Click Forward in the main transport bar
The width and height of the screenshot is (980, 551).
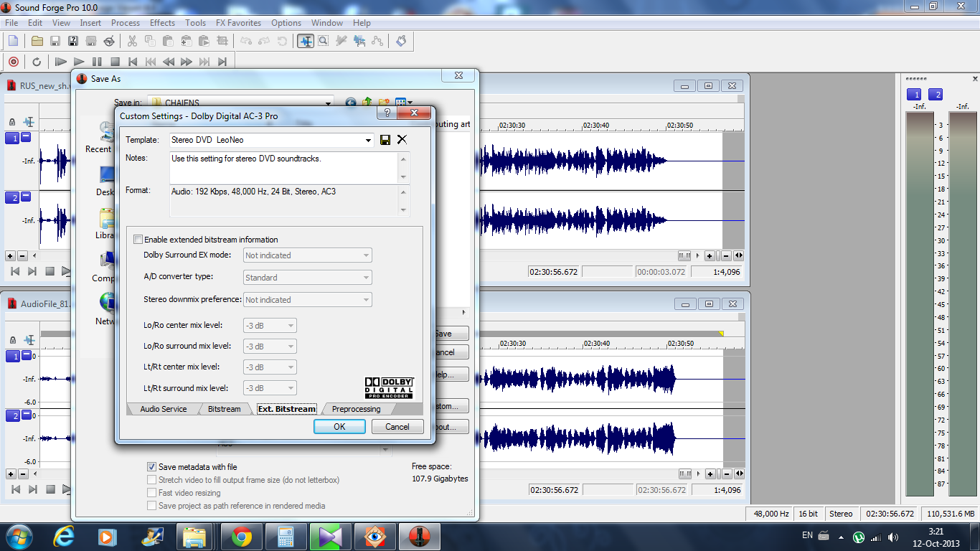tap(187, 62)
